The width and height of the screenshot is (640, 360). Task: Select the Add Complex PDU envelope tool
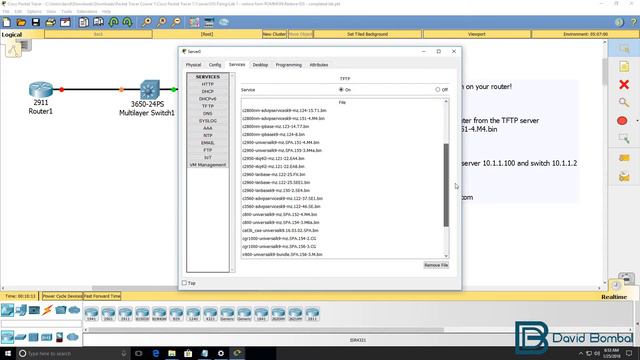pyautogui.click(x=624, y=176)
